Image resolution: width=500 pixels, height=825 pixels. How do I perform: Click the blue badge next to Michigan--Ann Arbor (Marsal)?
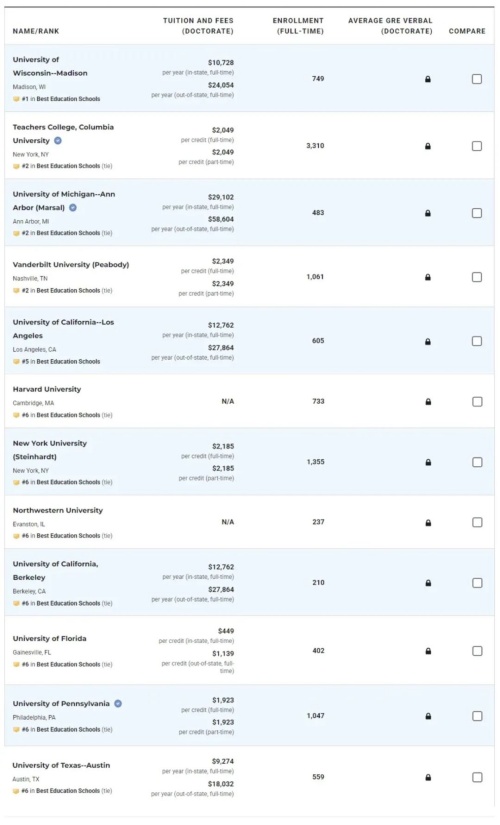73,208
